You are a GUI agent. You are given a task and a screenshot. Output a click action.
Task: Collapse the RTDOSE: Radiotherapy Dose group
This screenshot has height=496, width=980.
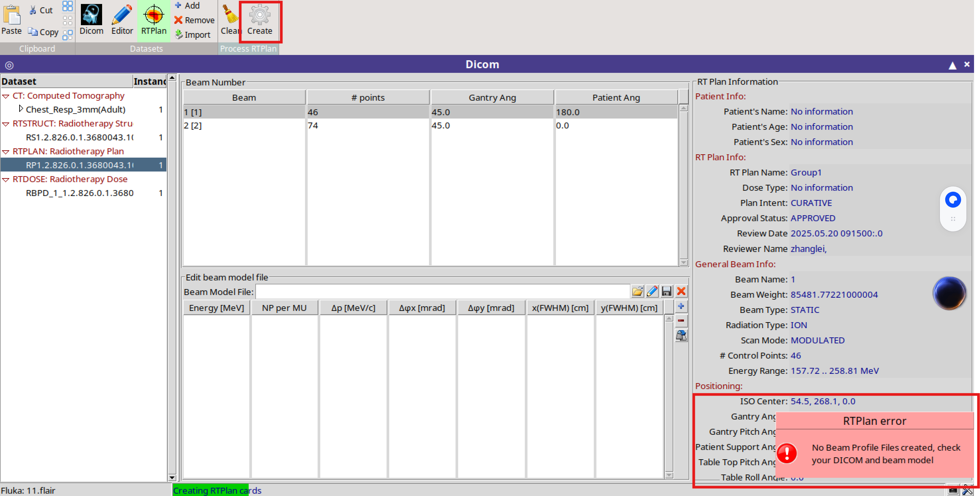[6, 179]
